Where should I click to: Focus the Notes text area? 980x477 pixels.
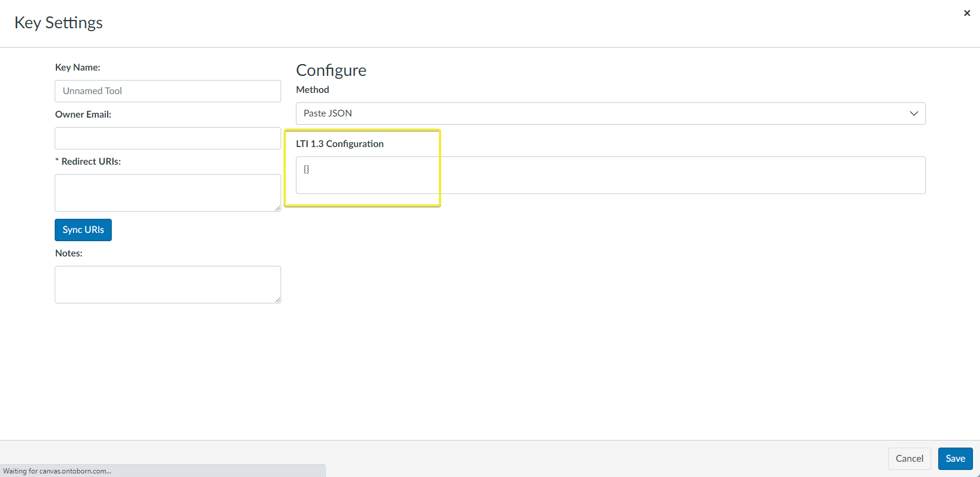[x=168, y=285]
